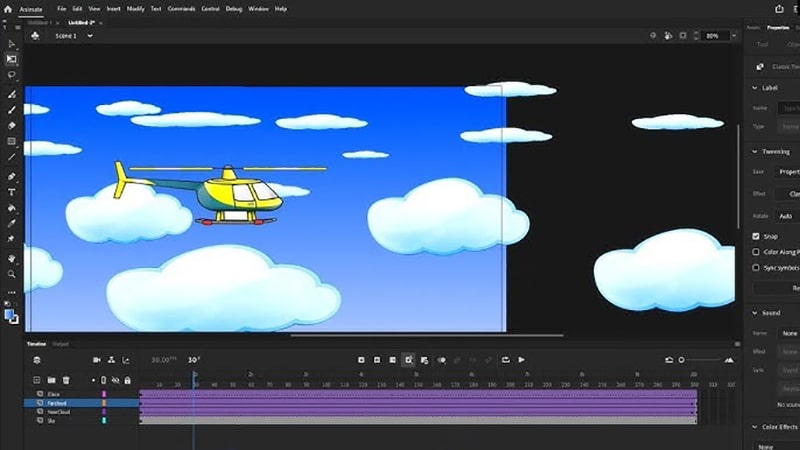This screenshot has height=450, width=800.
Task: Click the highlighted auto keyframe button
Action: pyautogui.click(x=408, y=360)
